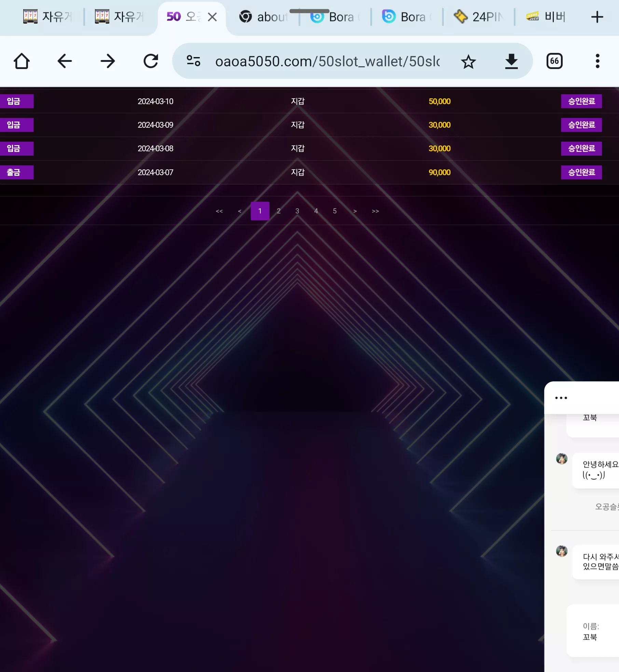Go to pagination page 2
Image resolution: width=619 pixels, height=672 pixels.
click(x=279, y=211)
